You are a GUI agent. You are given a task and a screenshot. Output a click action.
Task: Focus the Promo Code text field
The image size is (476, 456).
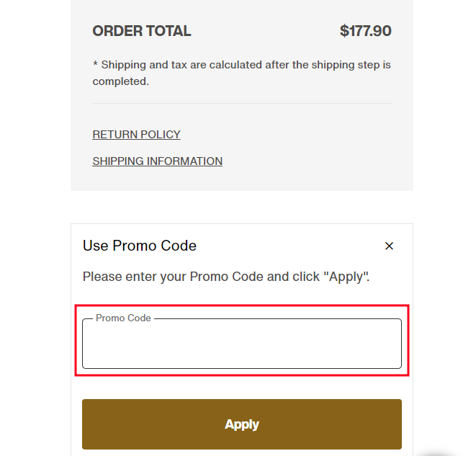(242, 344)
